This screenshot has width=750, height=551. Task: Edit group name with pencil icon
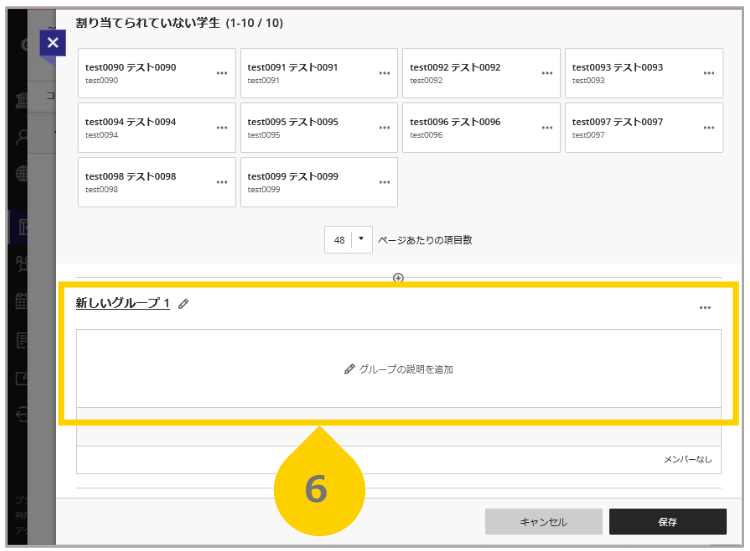(183, 304)
